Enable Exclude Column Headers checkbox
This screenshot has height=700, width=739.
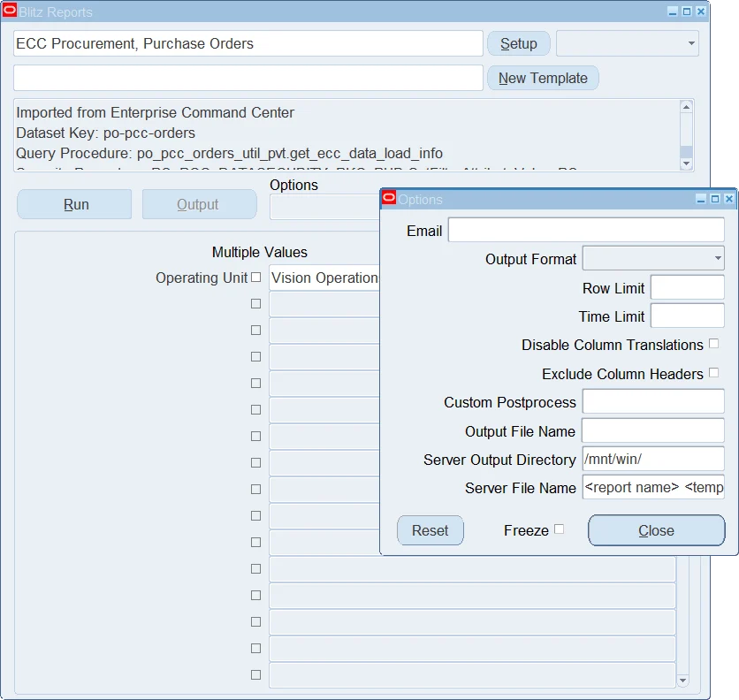714,373
